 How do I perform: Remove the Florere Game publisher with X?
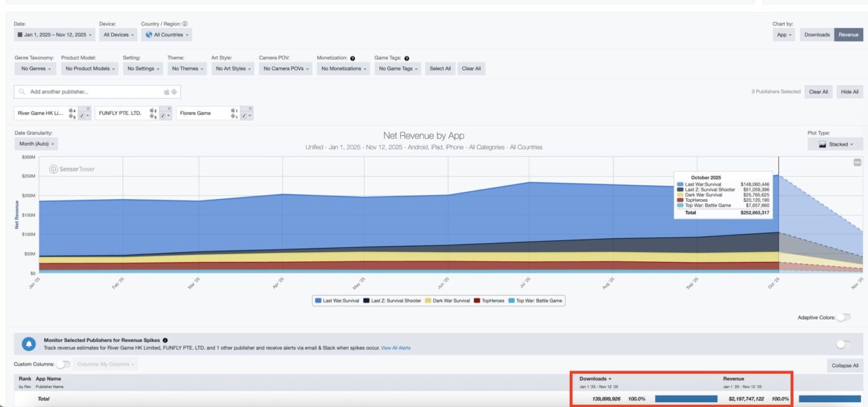pyautogui.click(x=250, y=109)
